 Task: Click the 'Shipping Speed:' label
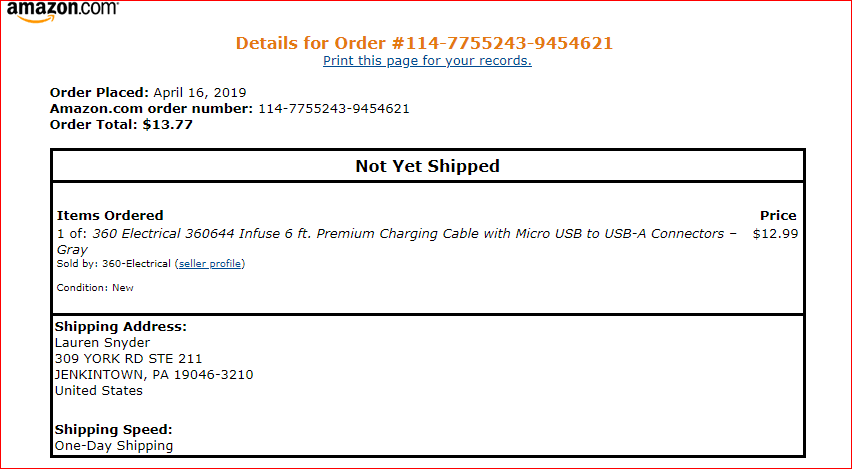pyautogui.click(x=113, y=430)
